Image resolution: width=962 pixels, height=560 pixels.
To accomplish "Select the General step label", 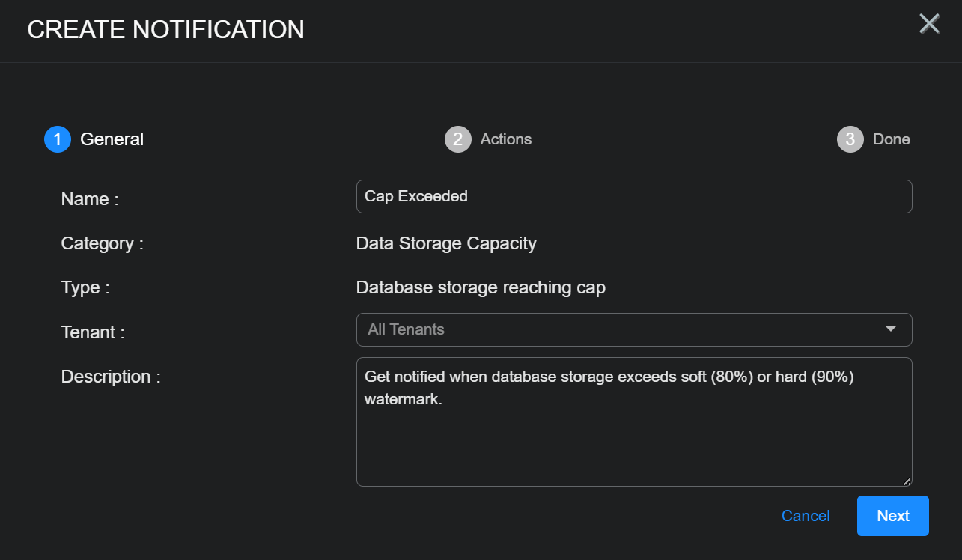I will (112, 139).
